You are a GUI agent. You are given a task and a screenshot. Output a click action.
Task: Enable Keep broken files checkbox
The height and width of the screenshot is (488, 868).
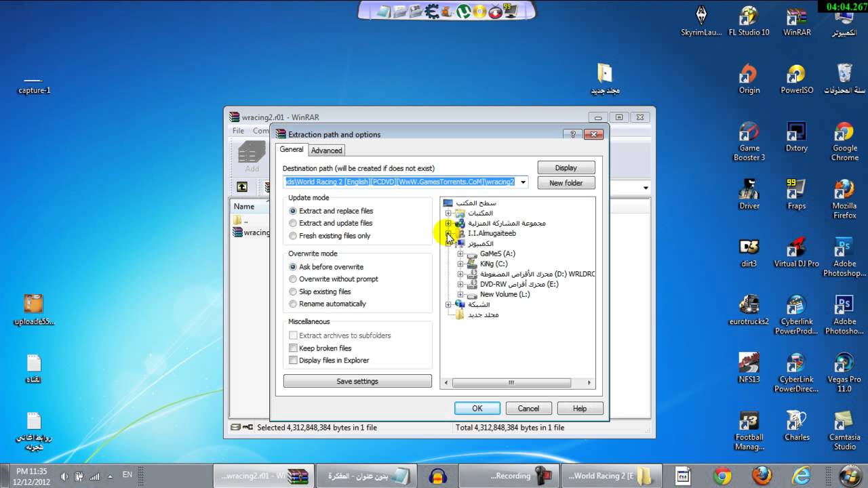coord(293,348)
